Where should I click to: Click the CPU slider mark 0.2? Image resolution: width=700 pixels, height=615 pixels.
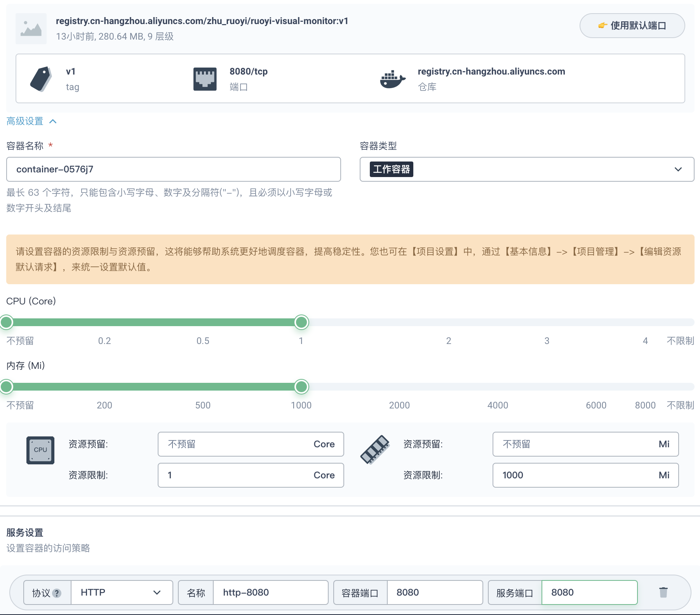(104, 341)
